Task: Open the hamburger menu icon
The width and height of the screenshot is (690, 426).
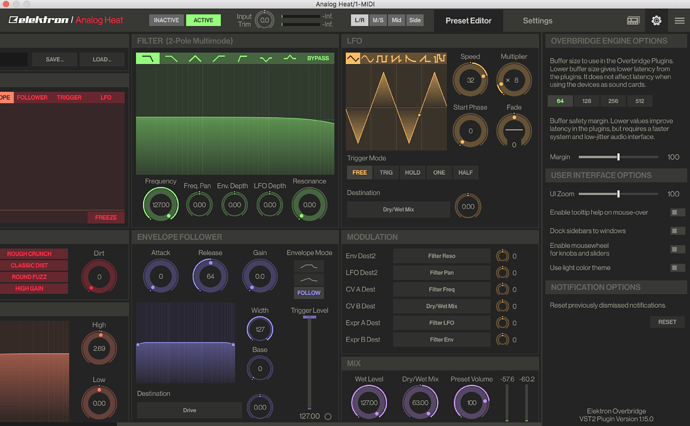Action: coord(679,20)
